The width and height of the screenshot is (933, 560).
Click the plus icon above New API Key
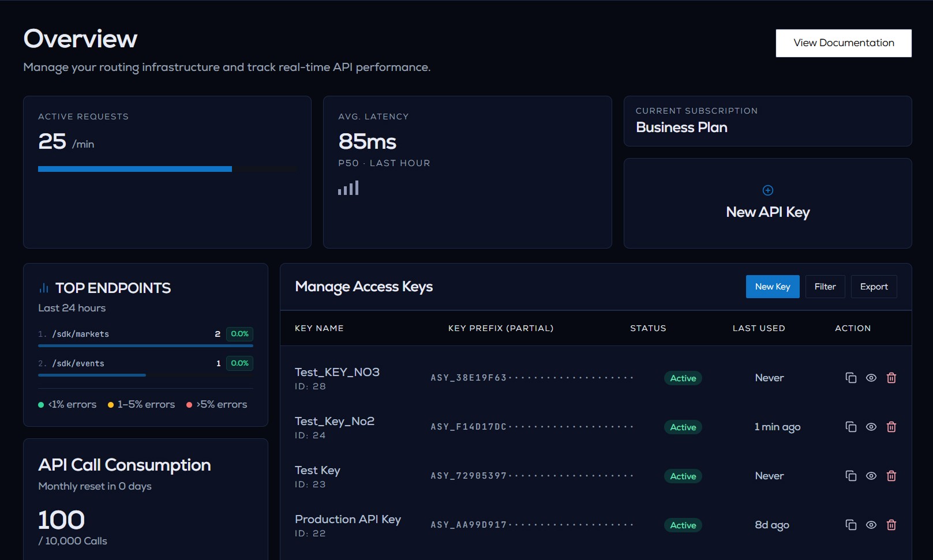[768, 190]
